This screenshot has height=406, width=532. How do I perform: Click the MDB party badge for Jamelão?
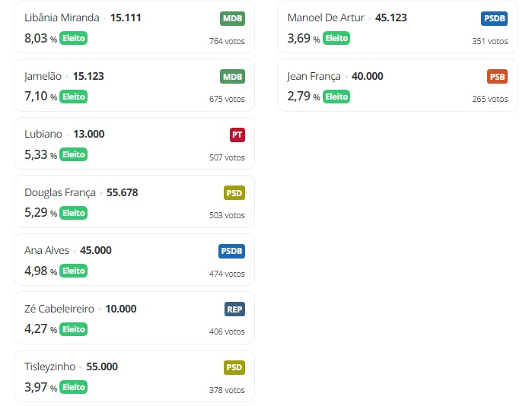(x=232, y=76)
